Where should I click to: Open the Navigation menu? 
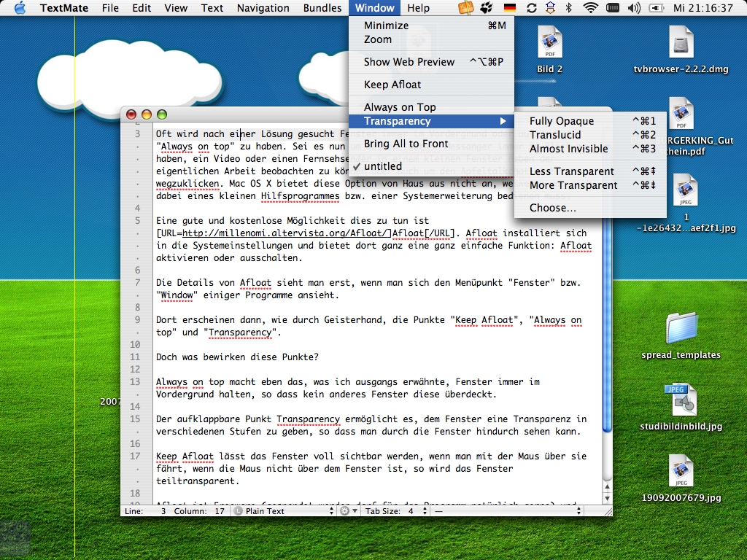coord(263,7)
